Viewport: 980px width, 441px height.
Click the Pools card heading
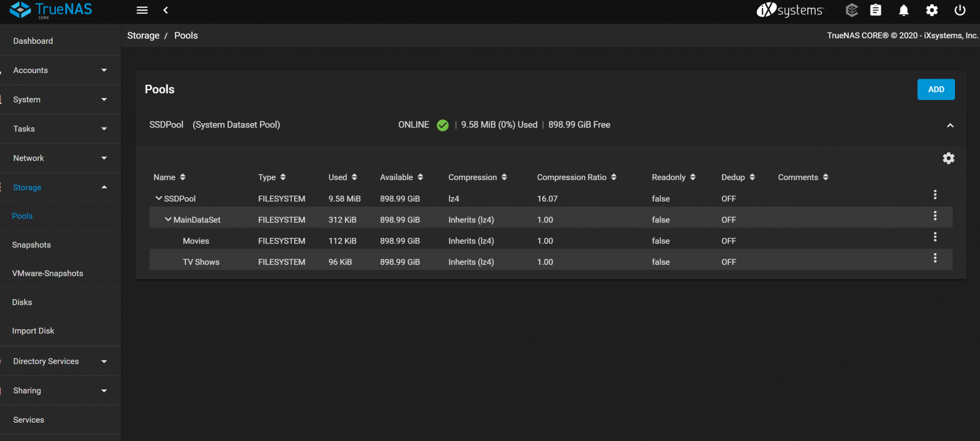point(160,89)
